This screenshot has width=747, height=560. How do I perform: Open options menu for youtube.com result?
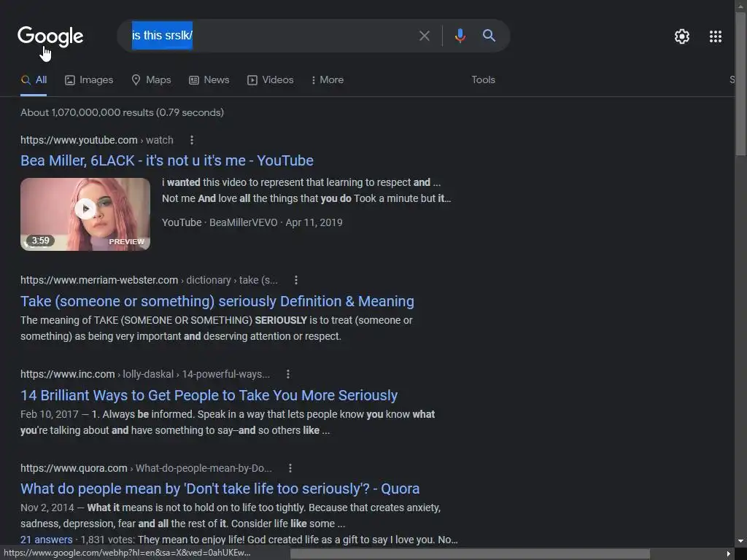192,140
